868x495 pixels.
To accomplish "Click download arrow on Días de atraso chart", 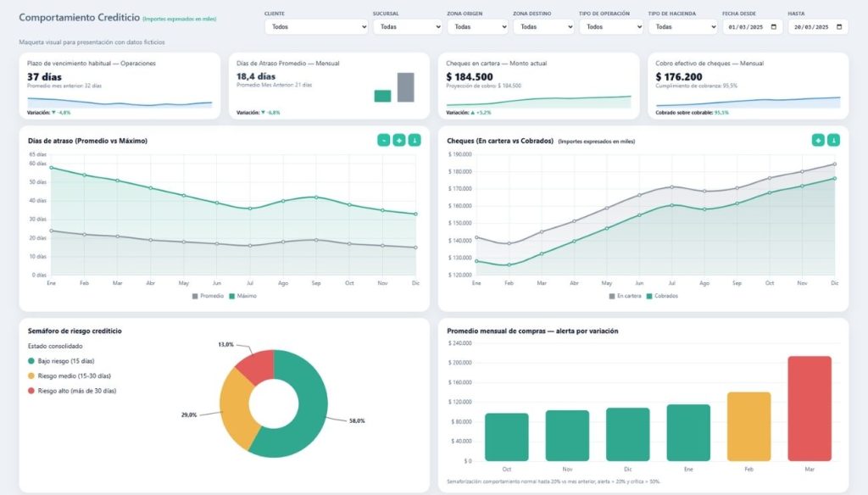I will [x=414, y=140].
